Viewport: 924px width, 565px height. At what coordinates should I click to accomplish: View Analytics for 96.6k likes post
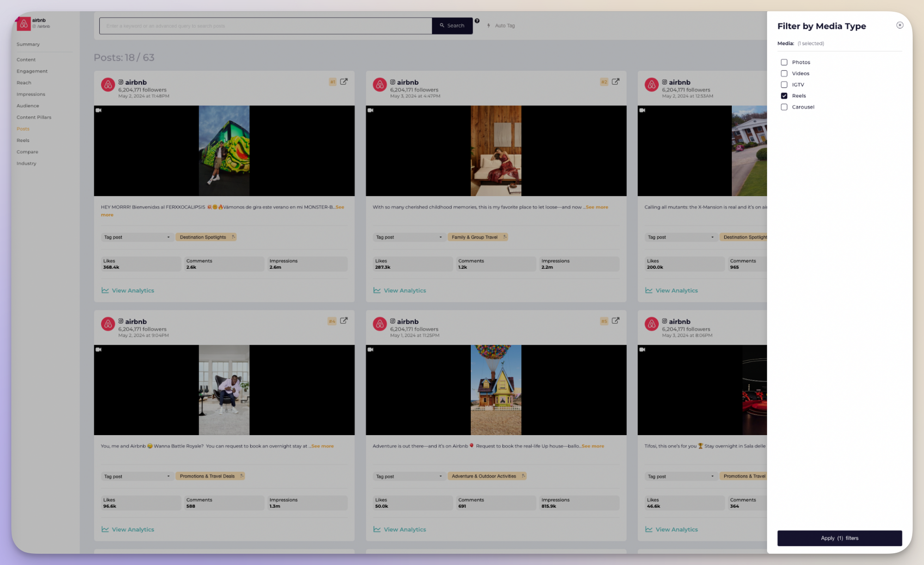(x=128, y=529)
